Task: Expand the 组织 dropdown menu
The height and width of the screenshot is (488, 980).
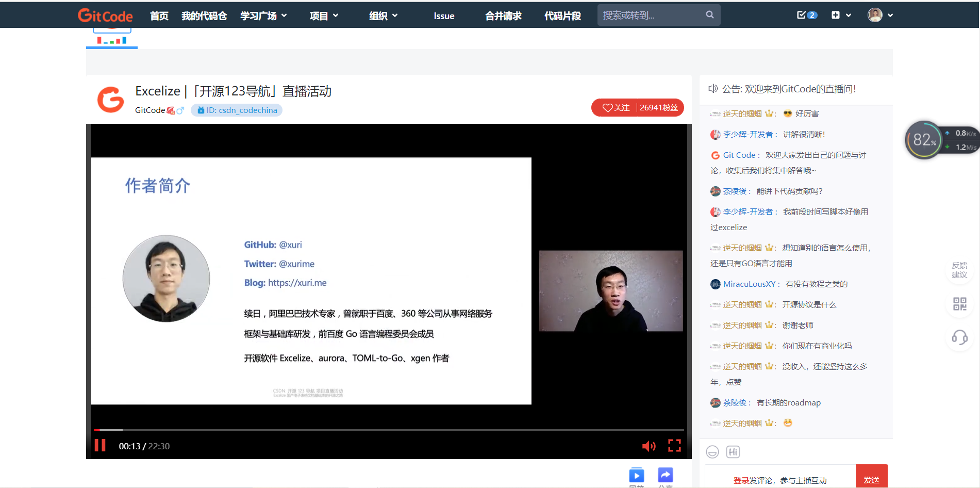Action: coord(384,16)
